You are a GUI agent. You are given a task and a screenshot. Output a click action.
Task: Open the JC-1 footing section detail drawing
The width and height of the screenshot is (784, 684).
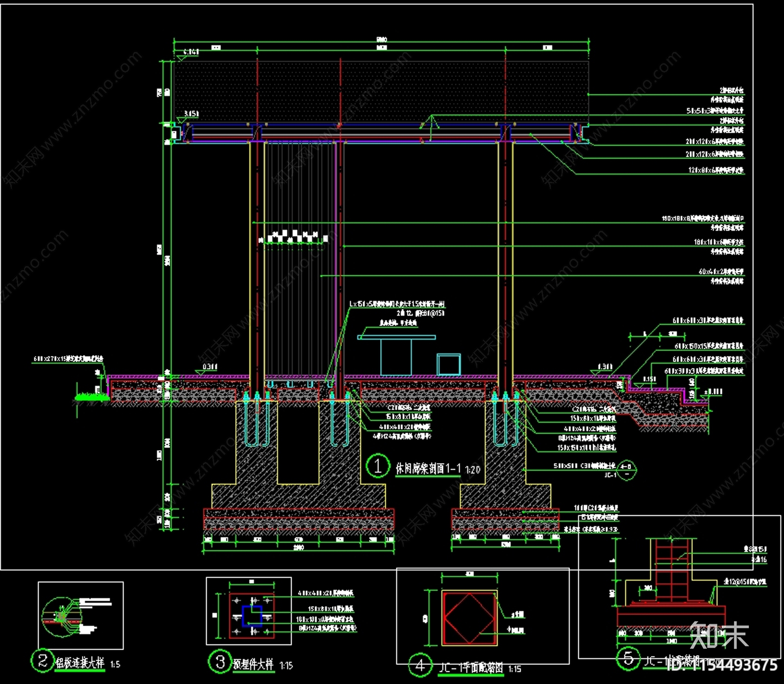coord(680,586)
